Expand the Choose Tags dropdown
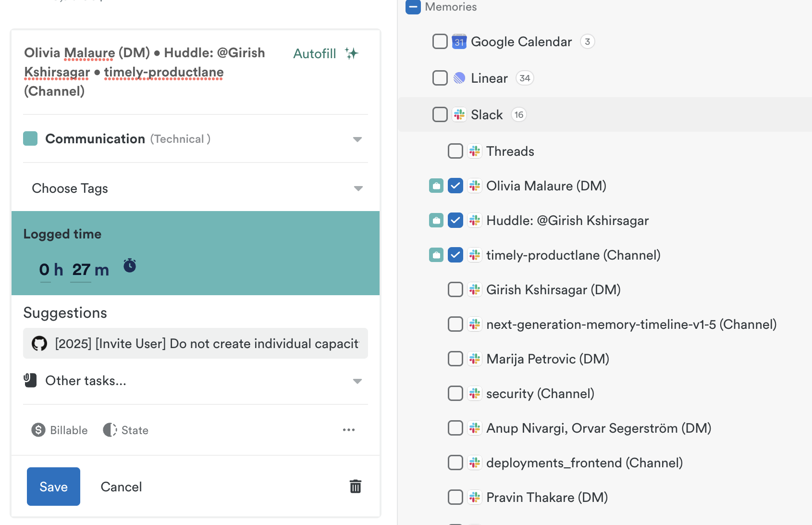This screenshot has height=525, width=812. (x=357, y=188)
